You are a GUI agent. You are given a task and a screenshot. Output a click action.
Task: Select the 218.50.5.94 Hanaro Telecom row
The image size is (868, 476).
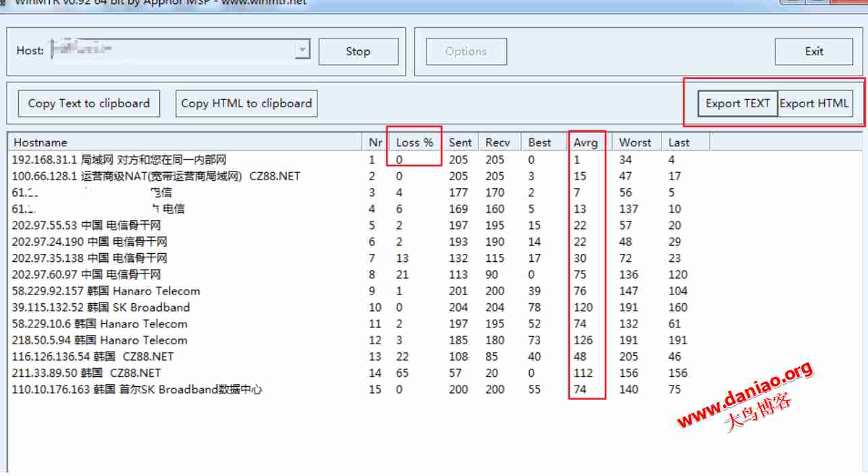[x=358, y=340]
